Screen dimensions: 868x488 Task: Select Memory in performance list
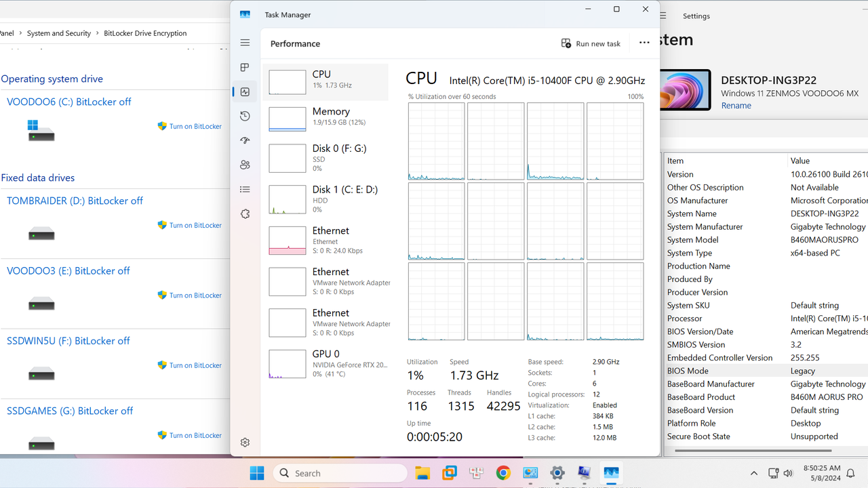327,119
